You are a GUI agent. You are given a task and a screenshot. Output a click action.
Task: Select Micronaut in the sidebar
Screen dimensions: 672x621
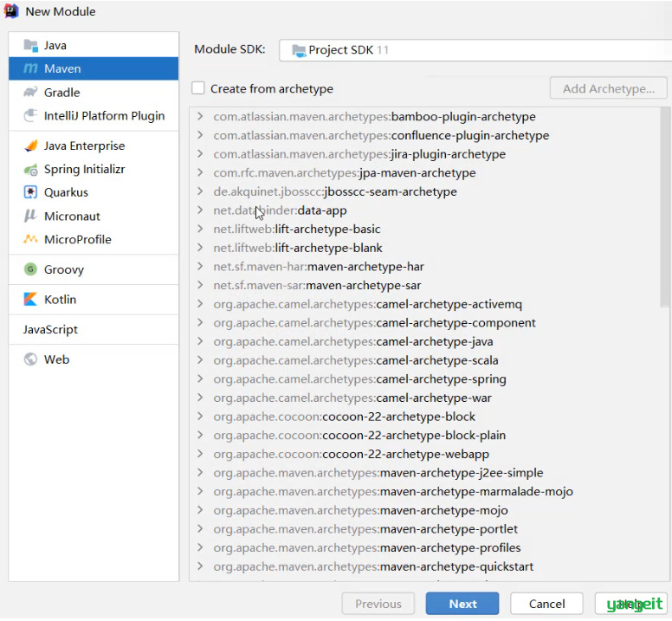click(94, 216)
